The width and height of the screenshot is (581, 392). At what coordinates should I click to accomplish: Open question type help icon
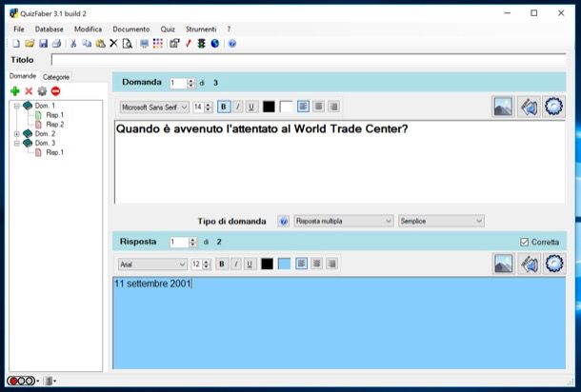[x=284, y=222]
